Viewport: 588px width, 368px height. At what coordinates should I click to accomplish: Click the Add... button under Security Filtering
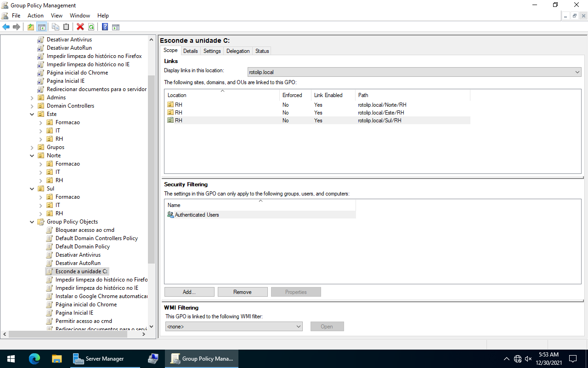coord(189,292)
